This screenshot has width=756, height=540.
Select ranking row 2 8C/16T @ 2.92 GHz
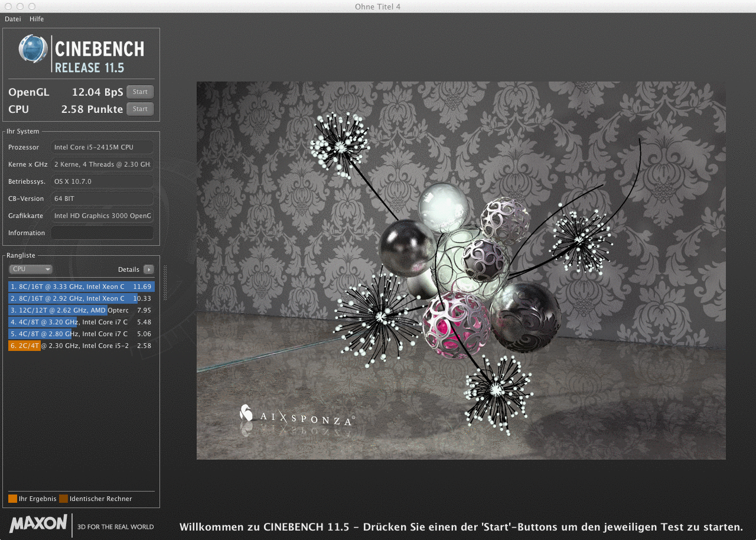coord(82,298)
